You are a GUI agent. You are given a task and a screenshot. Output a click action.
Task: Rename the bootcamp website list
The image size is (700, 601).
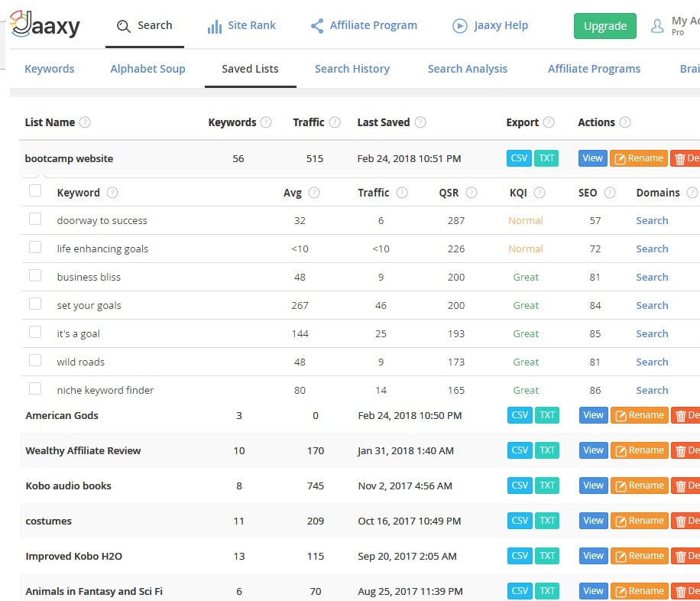pyautogui.click(x=639, y=158)
